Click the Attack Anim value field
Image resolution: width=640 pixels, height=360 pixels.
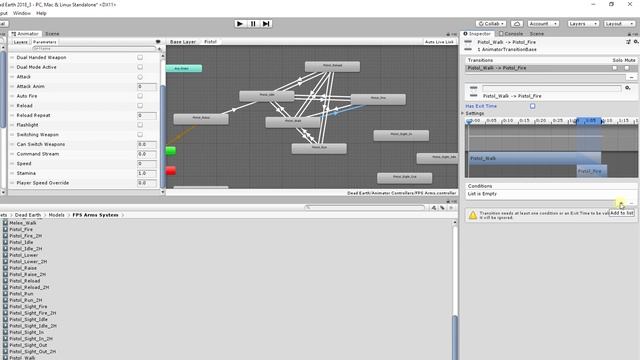[147, 87]
